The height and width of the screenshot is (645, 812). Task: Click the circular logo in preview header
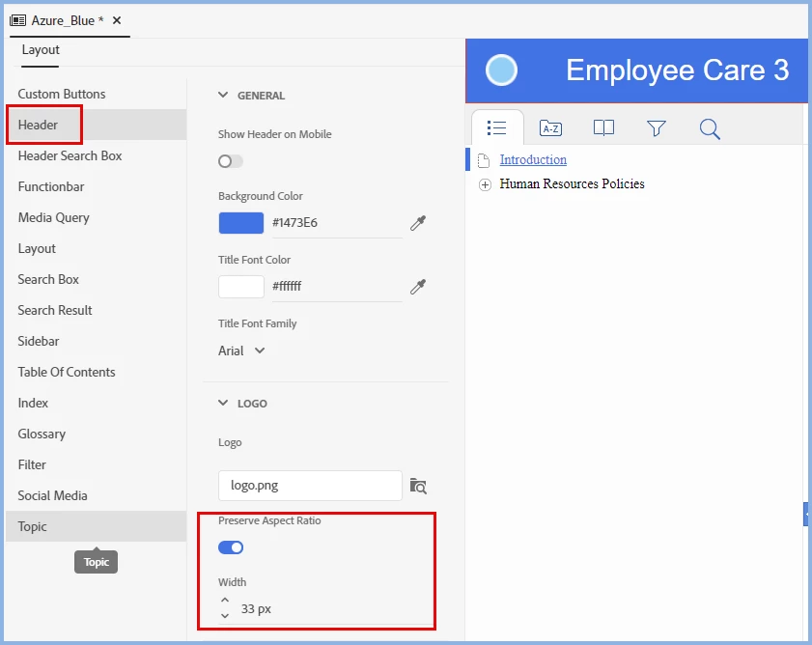click(x=501, y=70)
